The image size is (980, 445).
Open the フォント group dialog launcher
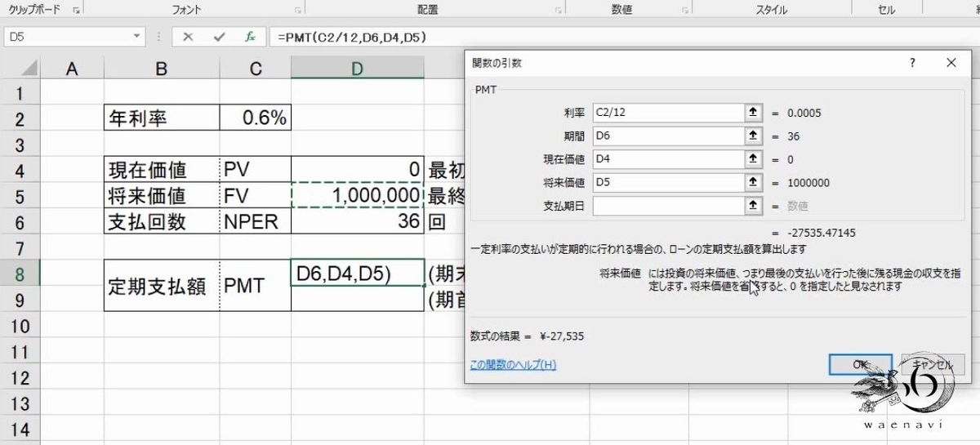coord(297,11)
